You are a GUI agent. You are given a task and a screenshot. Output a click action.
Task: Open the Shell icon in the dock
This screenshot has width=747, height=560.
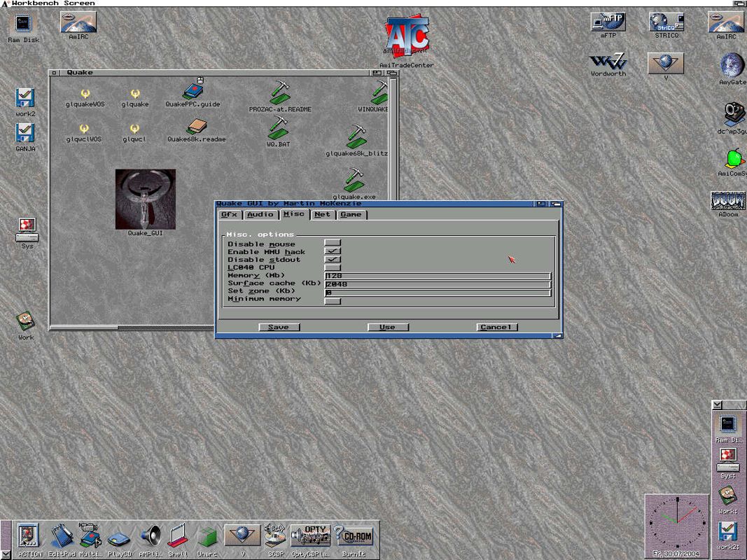pyautogui.click(x=177, y=537)
